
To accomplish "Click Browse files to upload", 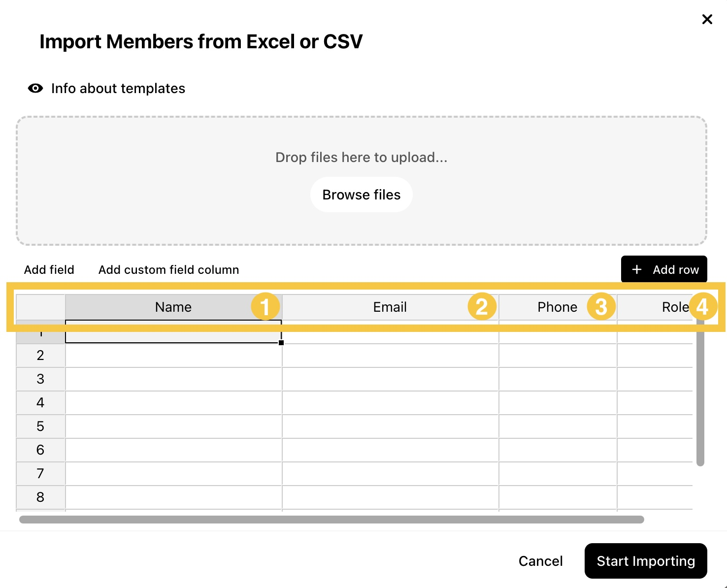I will tap(362, 195).
